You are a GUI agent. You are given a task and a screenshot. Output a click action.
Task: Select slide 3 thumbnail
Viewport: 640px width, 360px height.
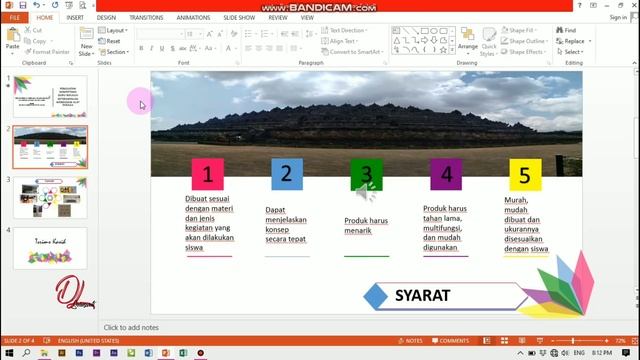[50, 198]
